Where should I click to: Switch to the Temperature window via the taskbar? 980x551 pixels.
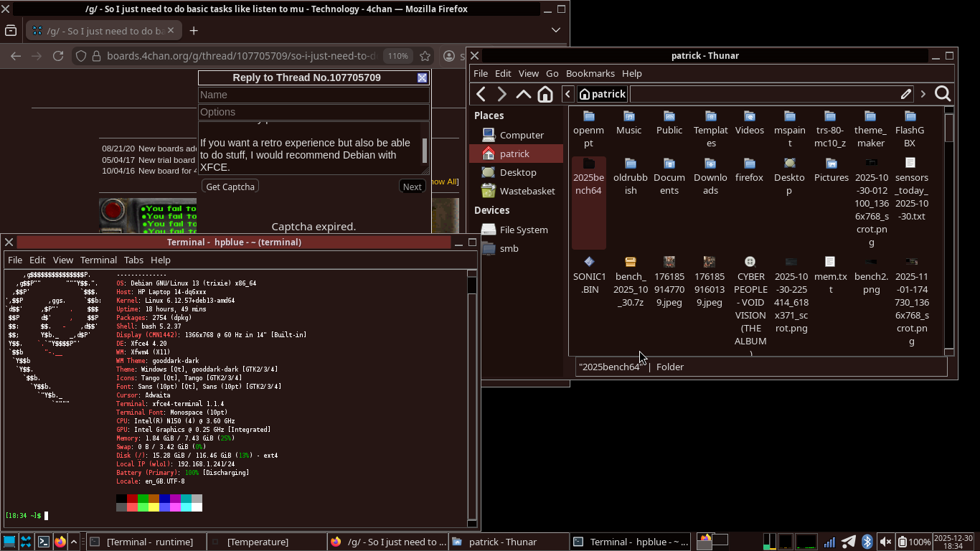pos(266,542)
